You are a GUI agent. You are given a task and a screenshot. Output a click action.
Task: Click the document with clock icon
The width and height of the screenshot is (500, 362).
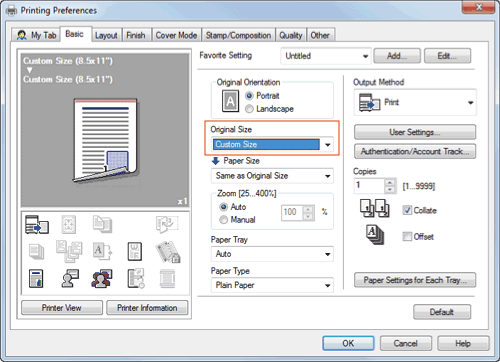click(x=136, y=278)
